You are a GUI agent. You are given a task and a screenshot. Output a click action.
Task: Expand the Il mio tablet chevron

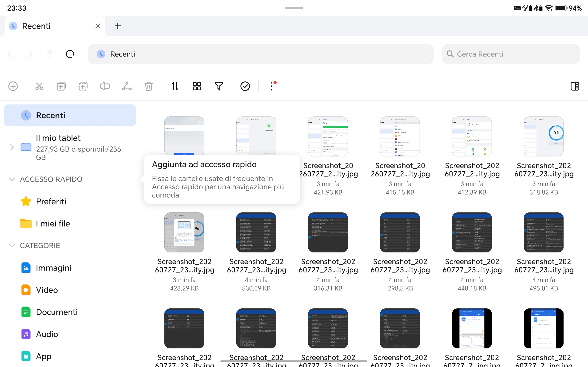[x=12, y=147]
